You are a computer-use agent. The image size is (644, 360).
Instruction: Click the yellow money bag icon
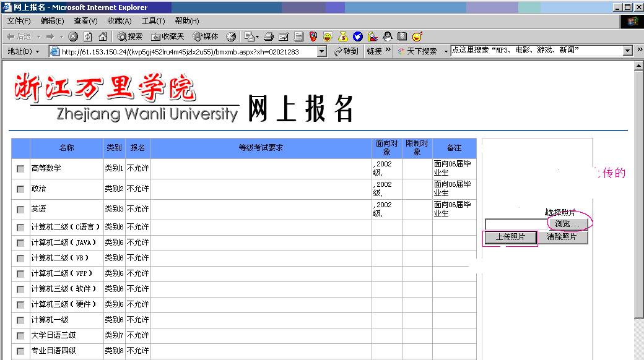[x=342, y=36]
